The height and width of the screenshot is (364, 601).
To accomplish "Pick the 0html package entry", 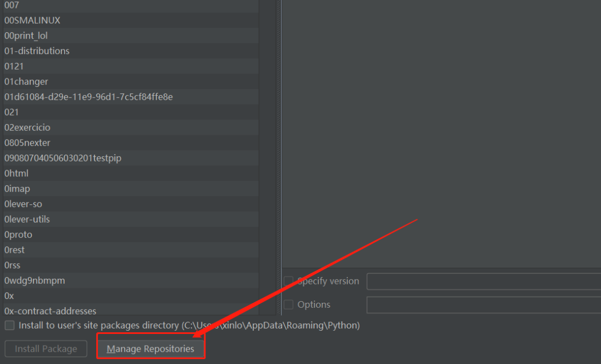I will coord(16,173).
